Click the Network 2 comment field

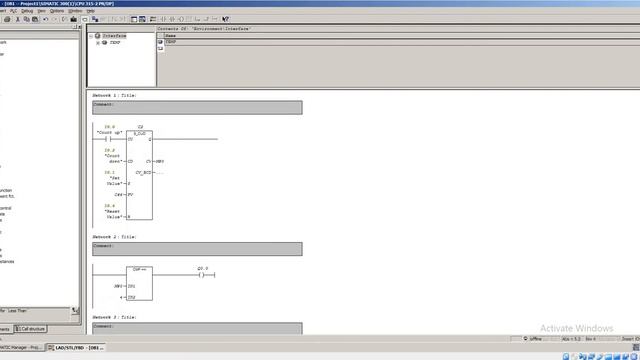[197, 249]
